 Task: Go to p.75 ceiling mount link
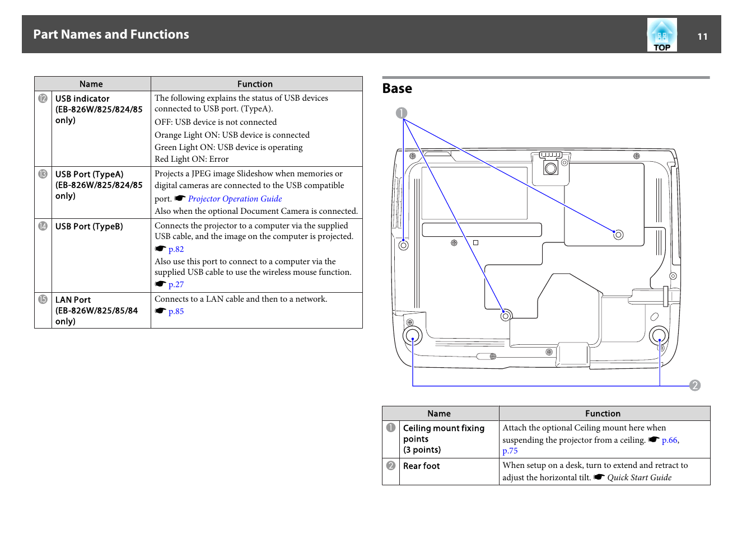tap(510, 451)
